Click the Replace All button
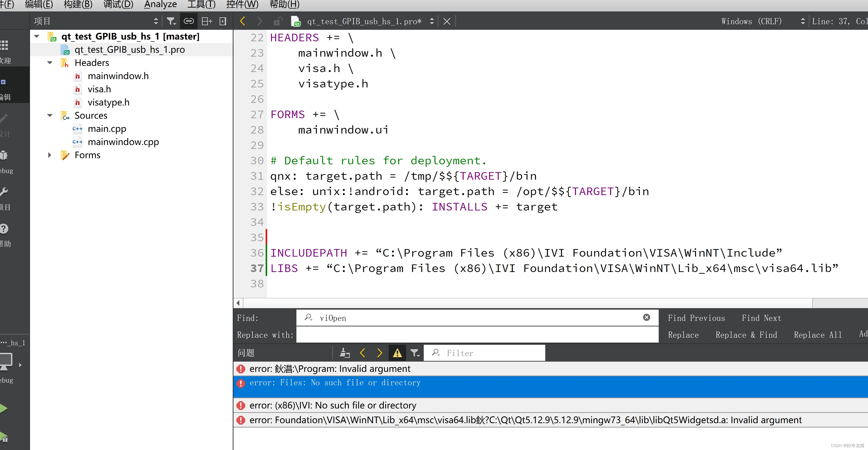Screen dimensions: 868x450 (x=818, y=335)
